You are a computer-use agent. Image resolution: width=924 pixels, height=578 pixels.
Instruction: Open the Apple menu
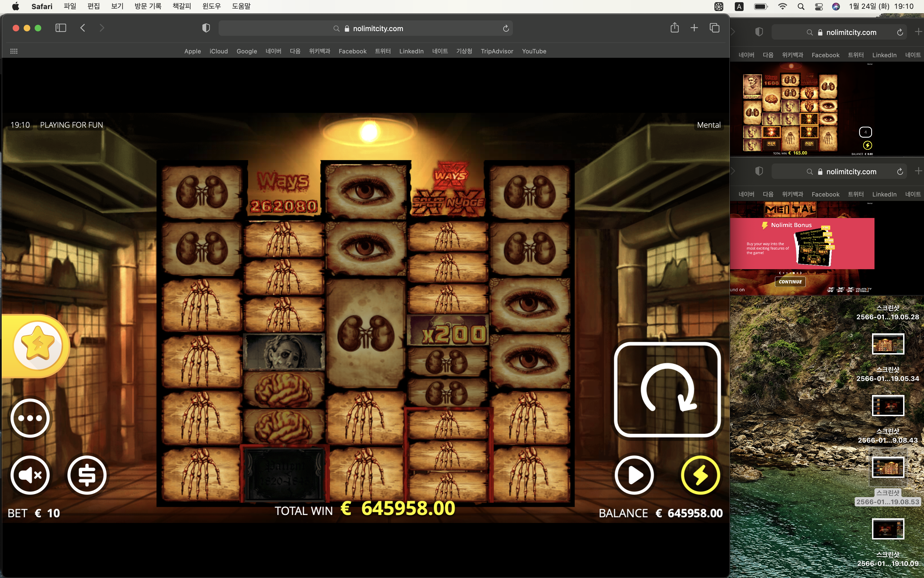click(x=16, y=6)
